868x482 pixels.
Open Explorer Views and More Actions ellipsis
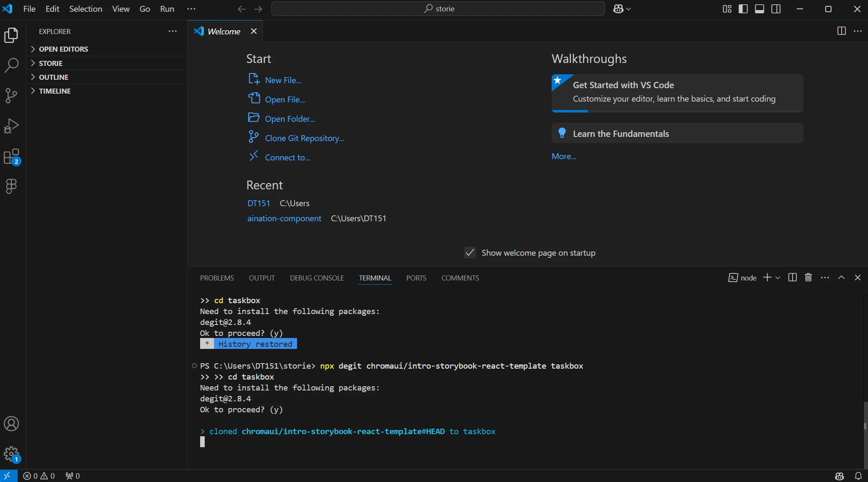pos(173,31)
